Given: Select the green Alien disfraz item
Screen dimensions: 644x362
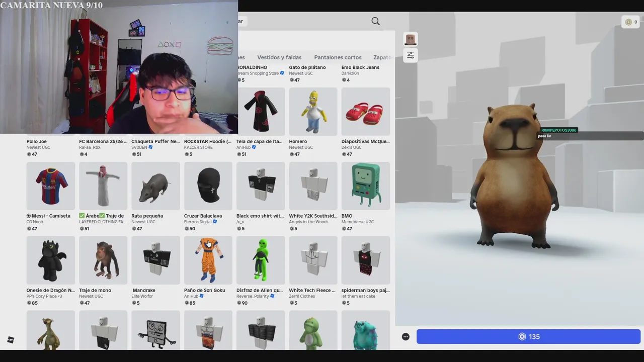Looking at the screenshot, I should (261, 260).
